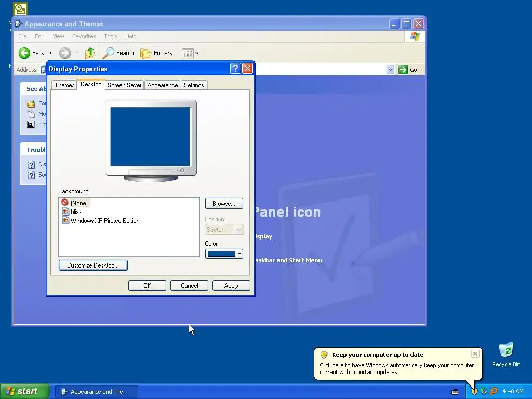
Task: Open the Start menu
Action: [x=25, y=391]
